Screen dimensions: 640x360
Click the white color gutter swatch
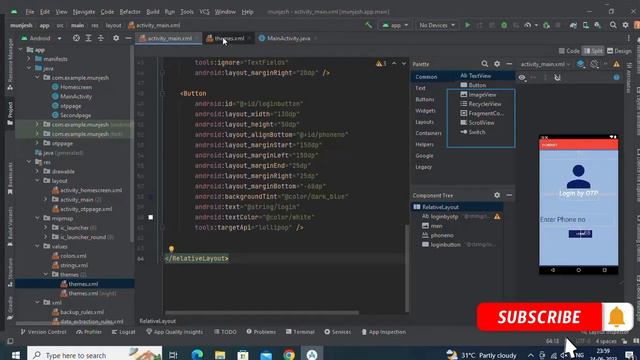pos(151,217)
